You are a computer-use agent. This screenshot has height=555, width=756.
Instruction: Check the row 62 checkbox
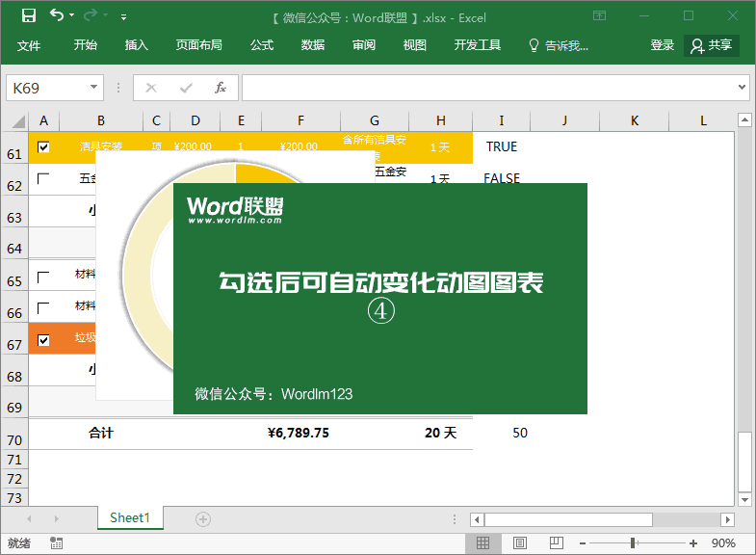tap(43, 178)
